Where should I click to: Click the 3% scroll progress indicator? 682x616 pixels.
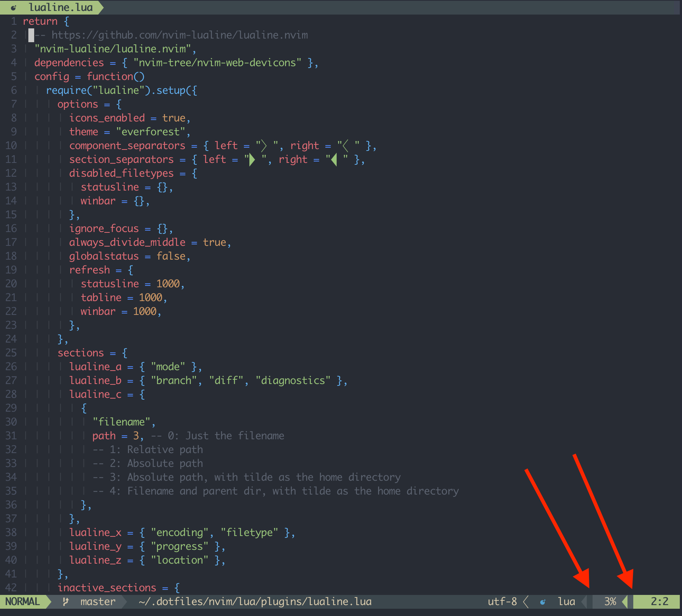[x=611, y=602]
